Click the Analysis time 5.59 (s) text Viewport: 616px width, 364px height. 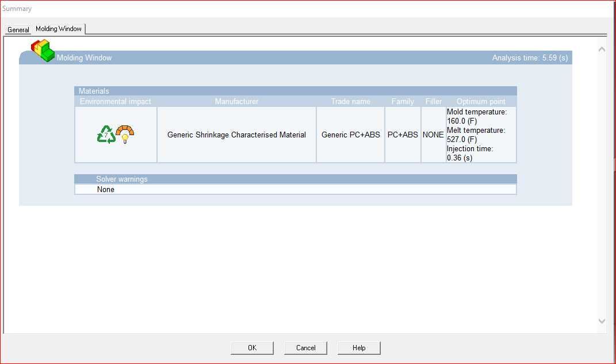tap(530, 58)
